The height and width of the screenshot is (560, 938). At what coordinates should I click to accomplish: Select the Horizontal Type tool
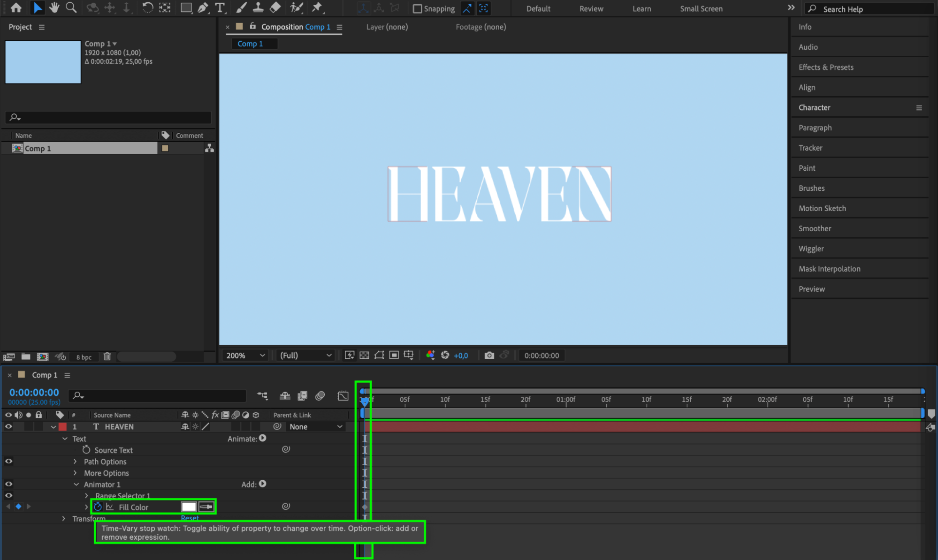point(220,8)
